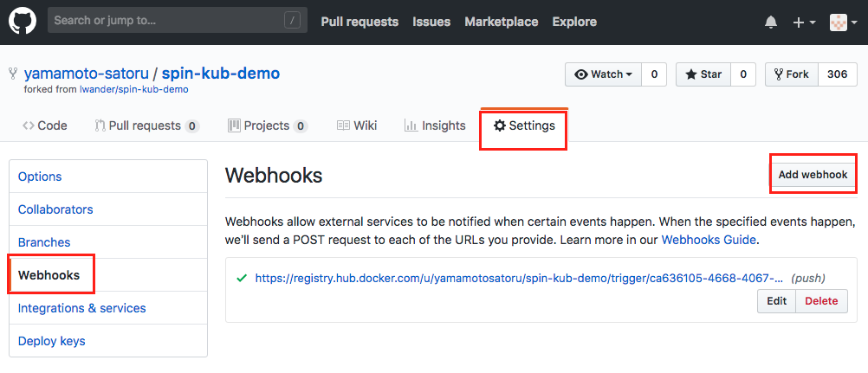Click the GitHub Octocat logo
Screen dimensions: 868x373
pyautogui.click(x=23, y=22)
